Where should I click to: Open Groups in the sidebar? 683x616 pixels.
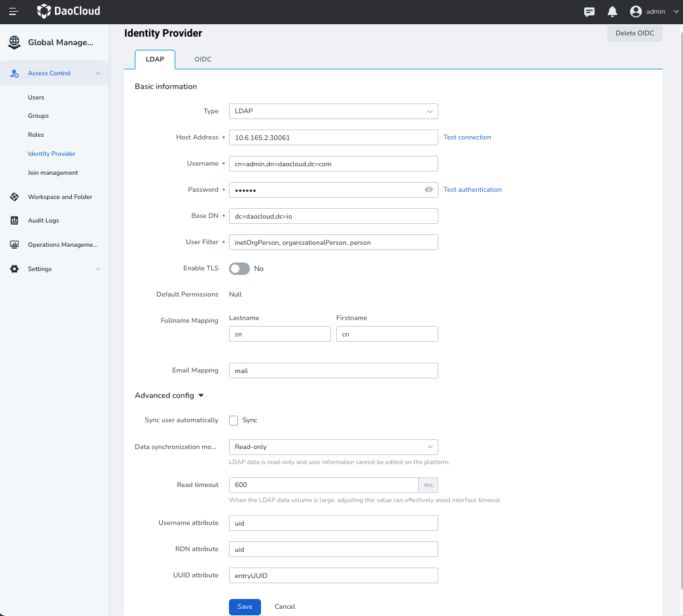tap(39, 115)
